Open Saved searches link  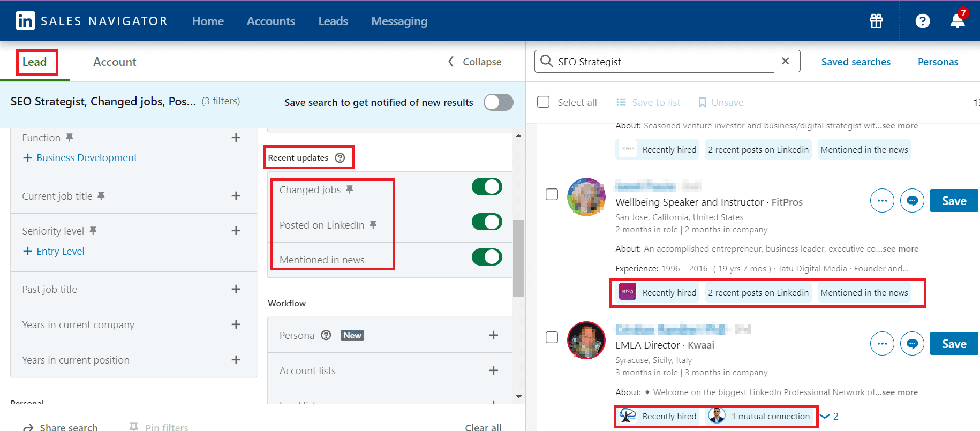pos(856,62)
